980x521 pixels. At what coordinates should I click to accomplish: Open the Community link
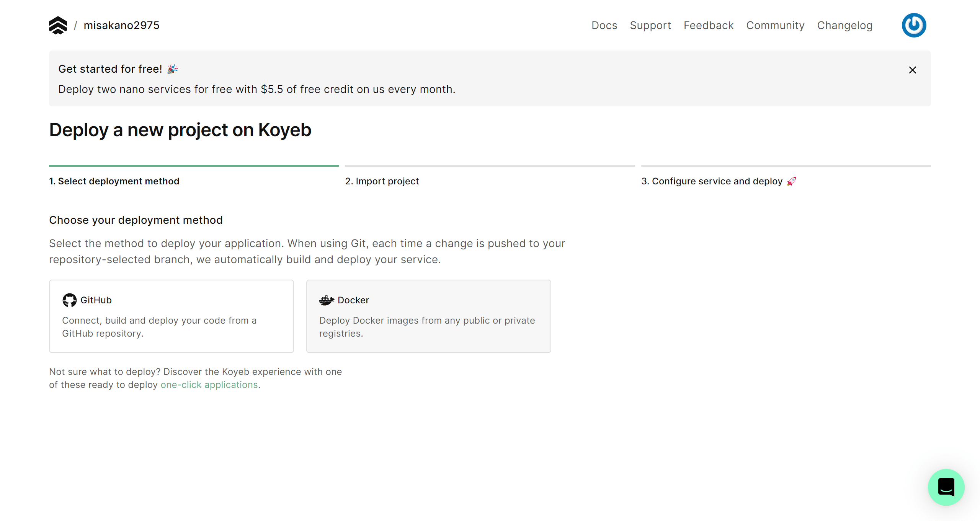click(x=775, y=25)
